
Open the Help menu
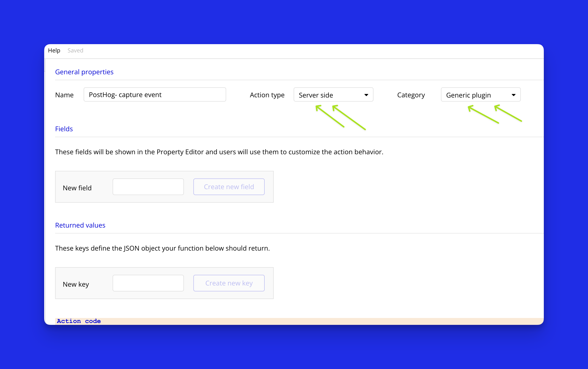[54, 51]
